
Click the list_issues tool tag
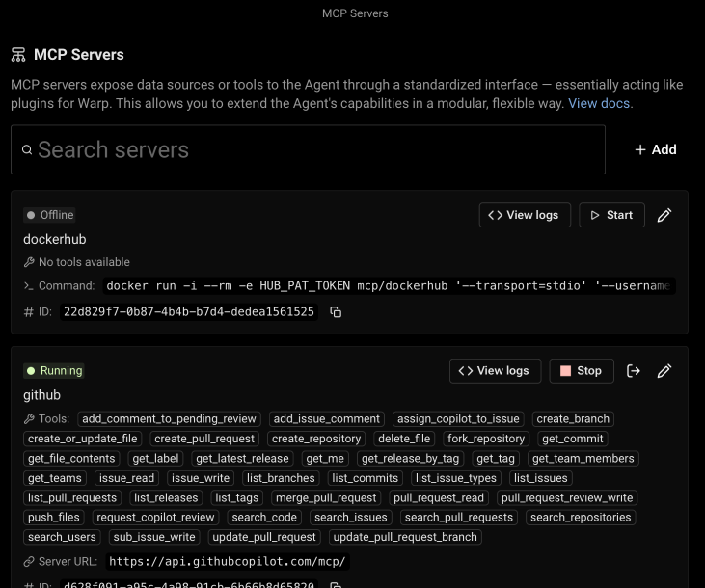coord(540,478)
